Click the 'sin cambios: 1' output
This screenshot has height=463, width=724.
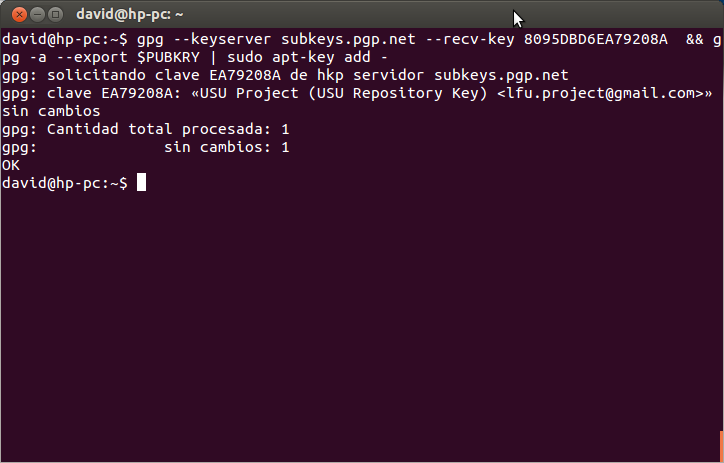coord(227,148)
